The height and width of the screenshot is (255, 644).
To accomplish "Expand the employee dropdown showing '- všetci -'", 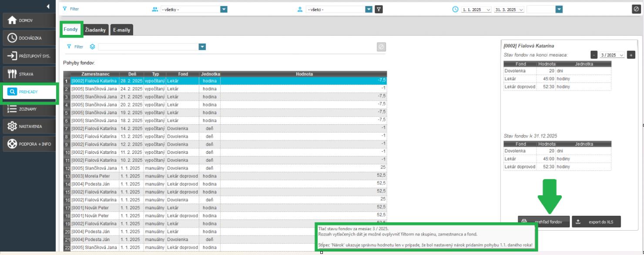I will click(x=369, y=9).
